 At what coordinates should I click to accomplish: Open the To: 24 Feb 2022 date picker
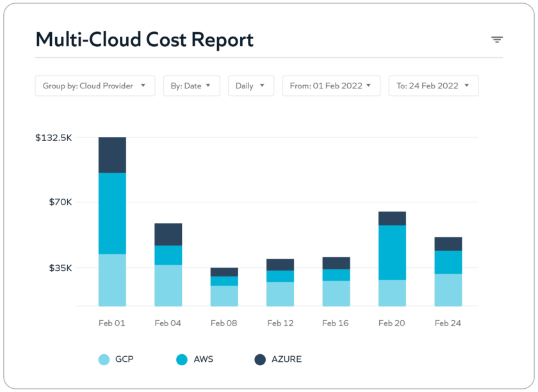[433, 86]
